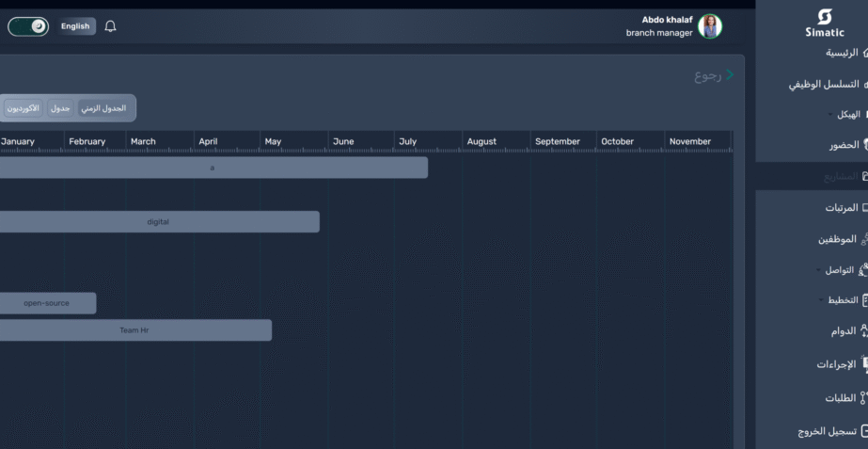The image size is (868, 449).
Task: Click the Simatic logo
Action: coord(825,22)
